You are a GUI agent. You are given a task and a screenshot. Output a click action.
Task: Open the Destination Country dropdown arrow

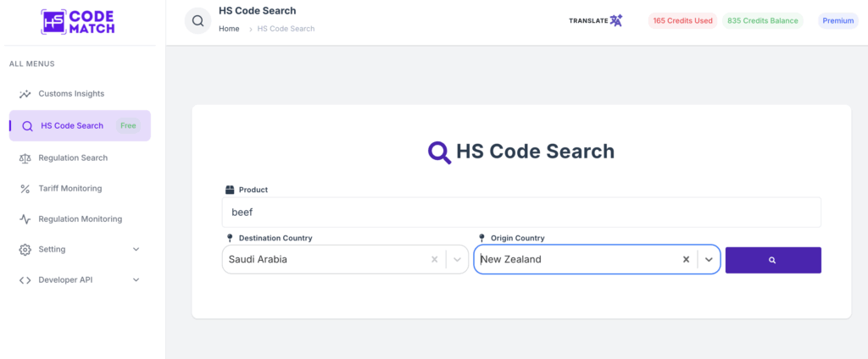(x=457, y=259)
